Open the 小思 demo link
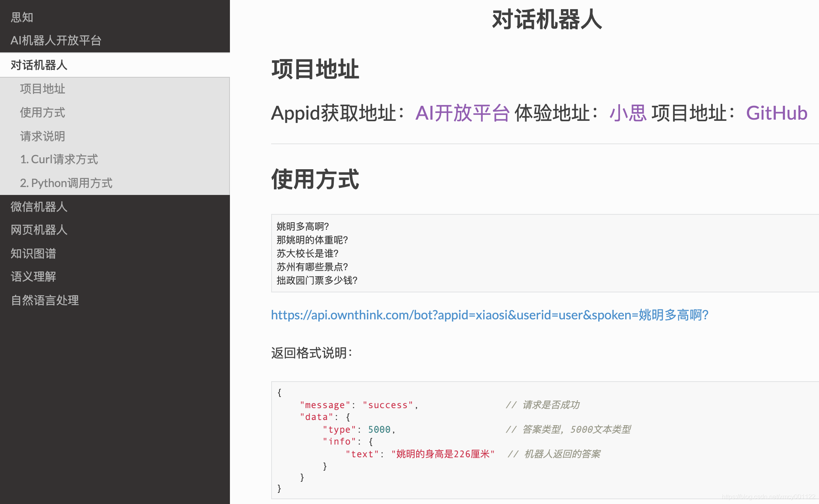The height and width of the screenshot is (504, 819). tap(628, 113)
